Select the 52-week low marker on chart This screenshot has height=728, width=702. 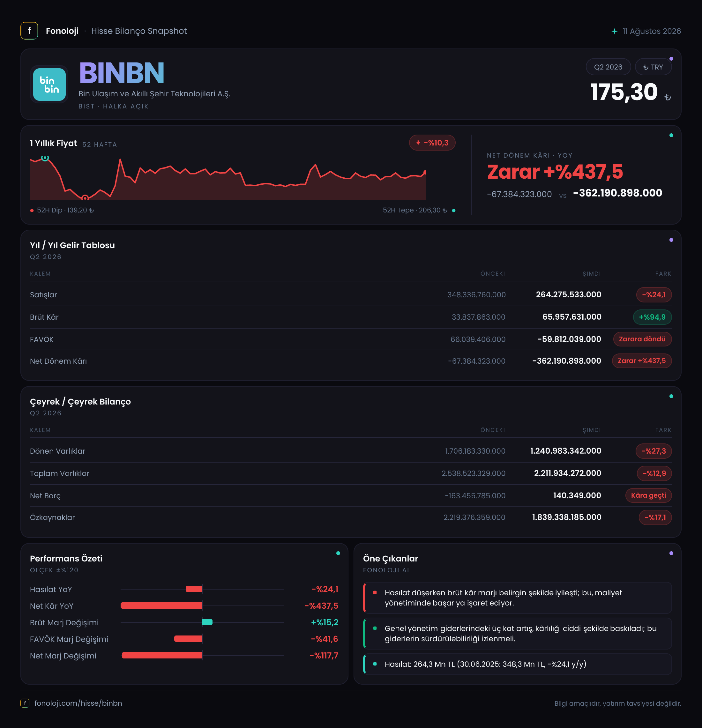pyautogui.click(x=85, y=198)
